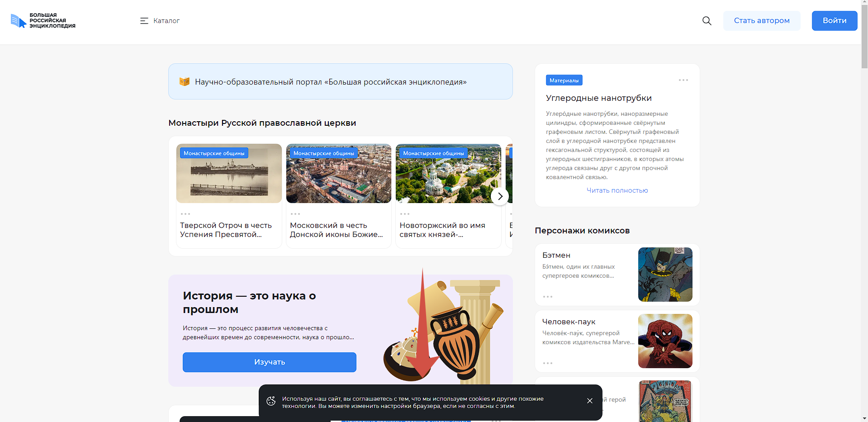Open options menu on Тверской Отроч monastery card
Viewport: 868px width, 422px height.
(186, 213)
